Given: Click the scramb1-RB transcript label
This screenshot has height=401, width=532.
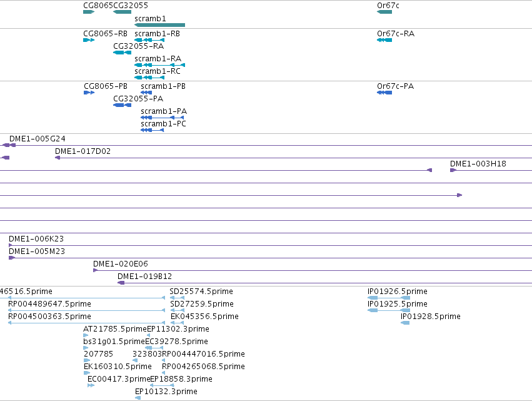Looking at the screenshot, I should pos(157,34).
